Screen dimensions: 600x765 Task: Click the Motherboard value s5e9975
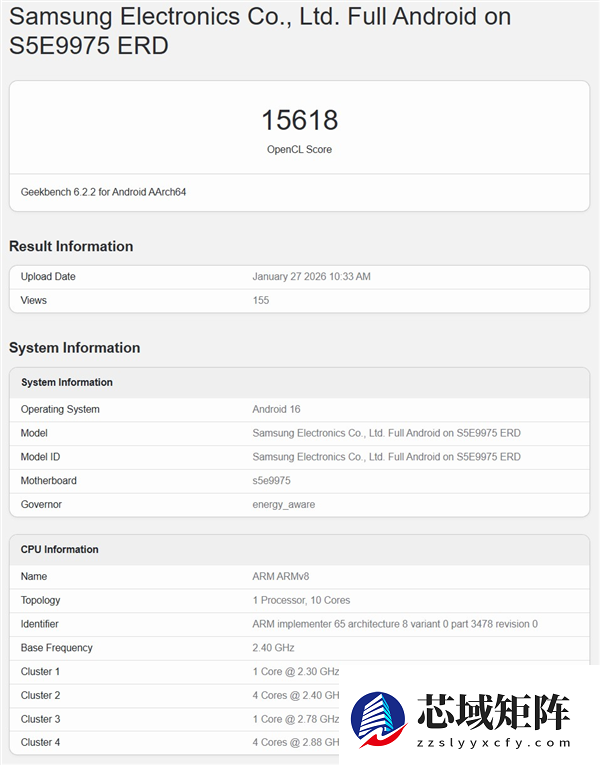(271, 481)
